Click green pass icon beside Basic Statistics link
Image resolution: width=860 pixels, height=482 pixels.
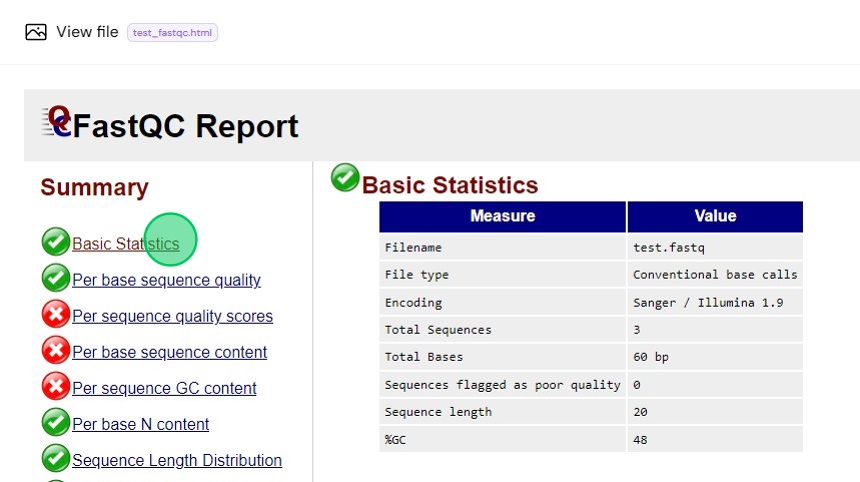click(55, 242)
